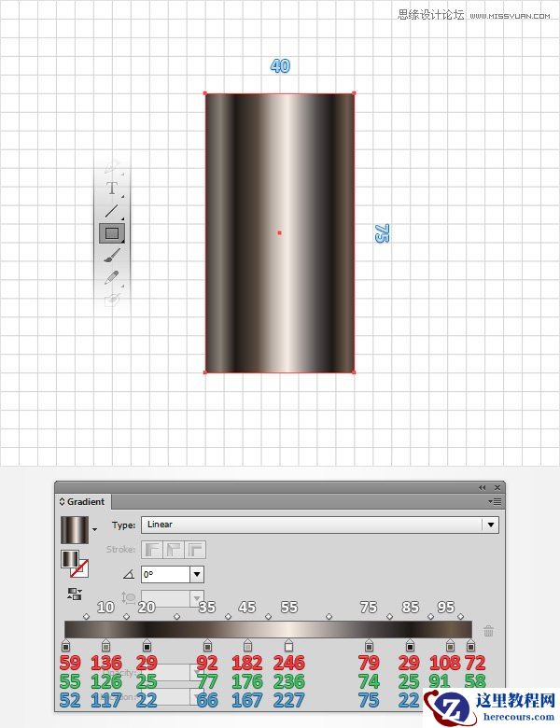Click the gradient fill thumbnail
The width and height of the screenshot is (560, 728).
point(75,530)
